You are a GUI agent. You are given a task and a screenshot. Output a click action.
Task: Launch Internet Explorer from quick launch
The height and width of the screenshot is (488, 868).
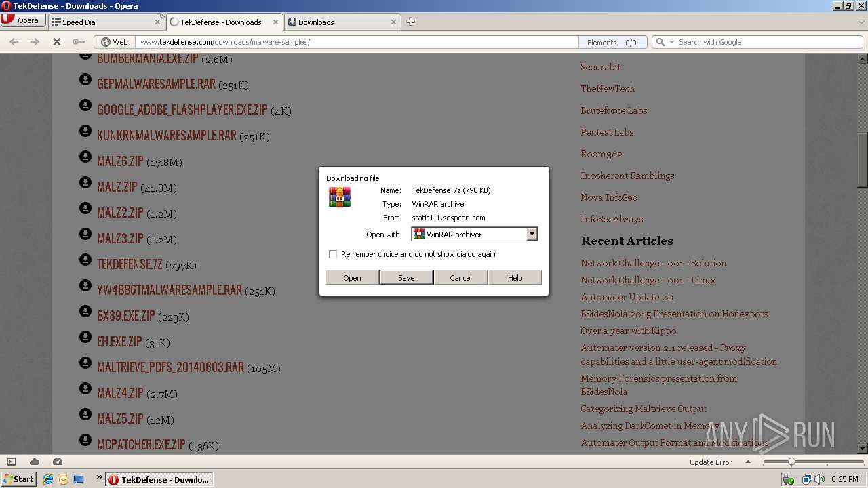click(48, 479)
